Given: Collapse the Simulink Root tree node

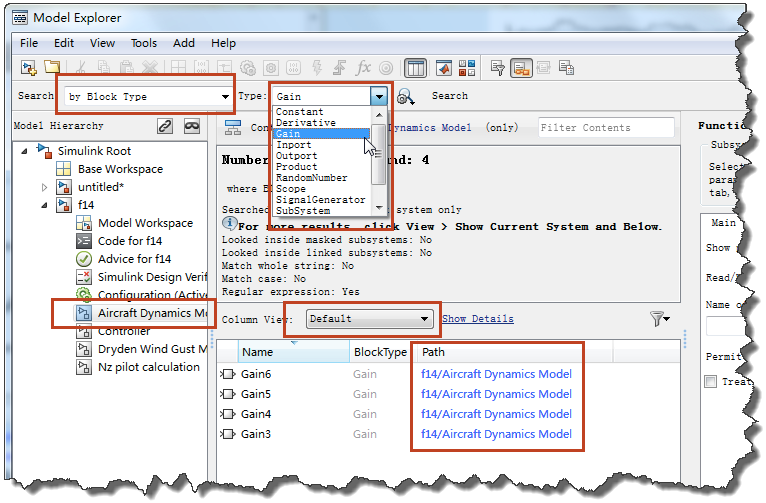Looking at the screenshot, I should click(24, 151).
